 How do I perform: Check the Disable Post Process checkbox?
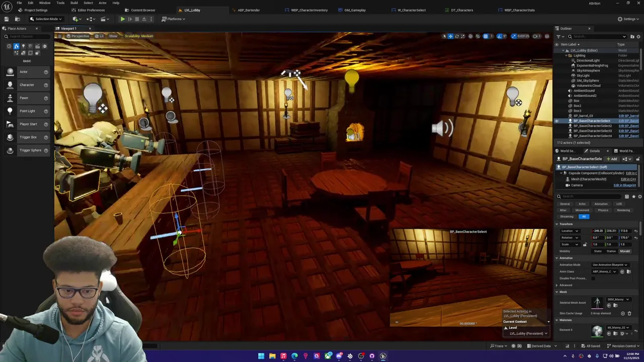click(593, 279)
